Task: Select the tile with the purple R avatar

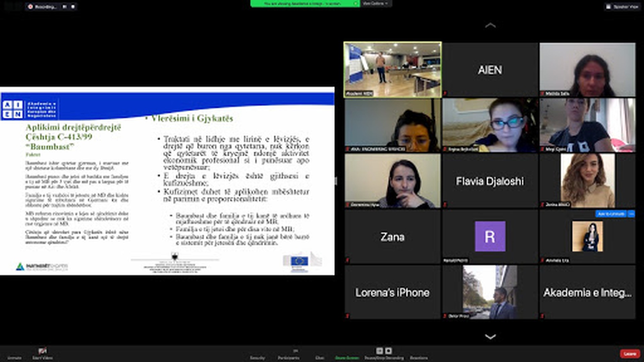Action: coord(490,237)
